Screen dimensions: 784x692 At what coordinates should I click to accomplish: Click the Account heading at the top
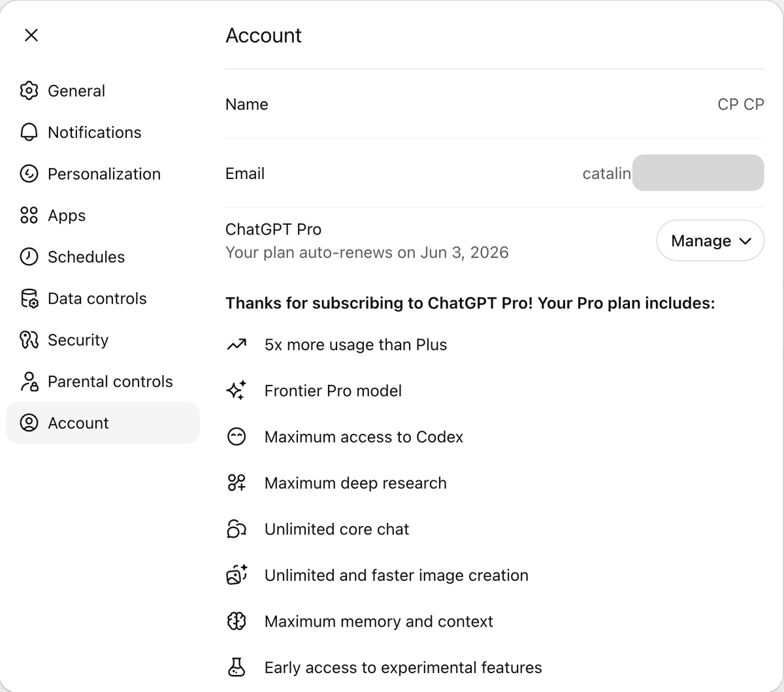(263, 35)
